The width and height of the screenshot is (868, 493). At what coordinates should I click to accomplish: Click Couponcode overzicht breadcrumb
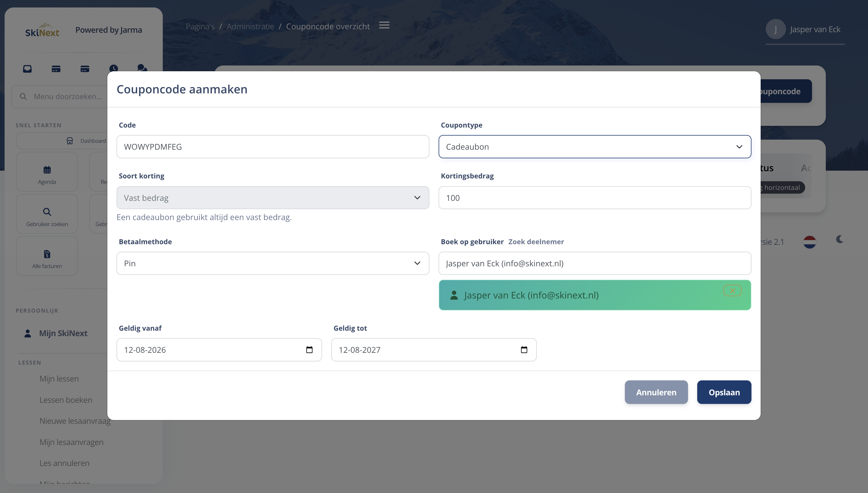(x=328, y=26)
